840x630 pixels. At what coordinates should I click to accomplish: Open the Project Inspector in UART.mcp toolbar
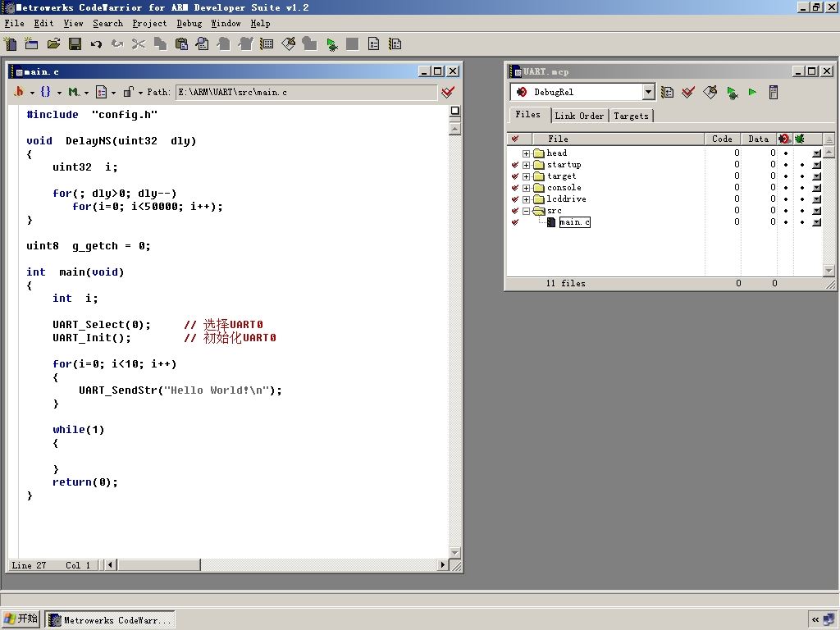click(774, 92)
